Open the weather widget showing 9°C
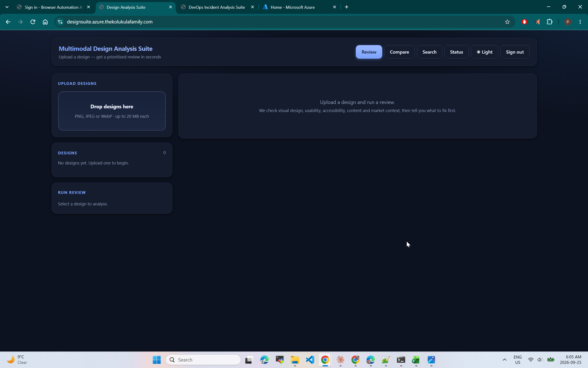 [x=17, y=360]
